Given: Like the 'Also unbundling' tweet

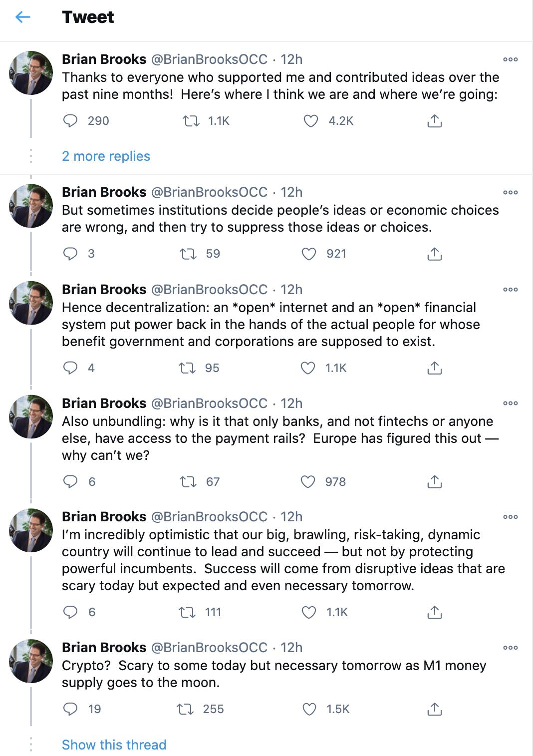Looking at the screenshot, I should click(308, 482).
